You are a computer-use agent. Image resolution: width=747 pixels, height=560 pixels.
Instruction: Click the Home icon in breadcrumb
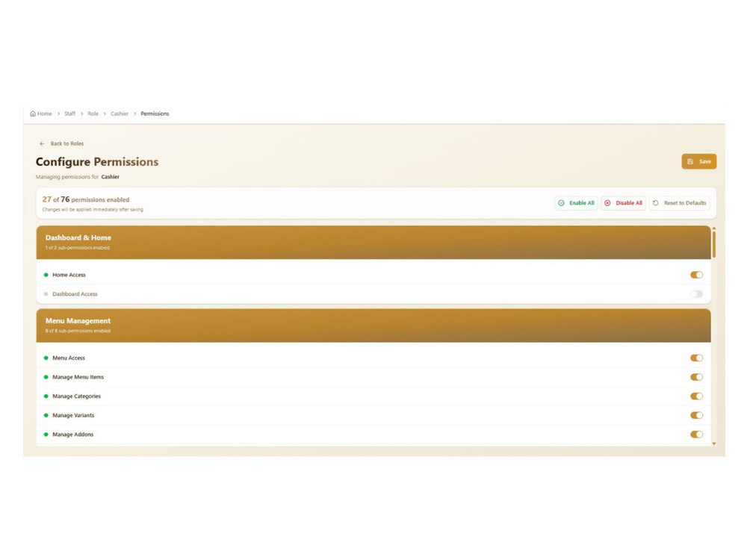pos(33,113)
